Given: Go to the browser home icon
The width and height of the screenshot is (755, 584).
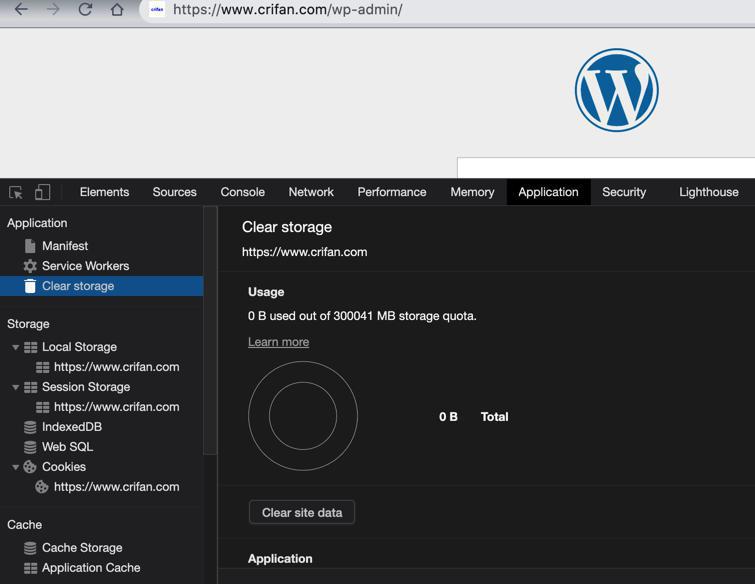Looking at the screenshot, I should pyautogui.click(x=117, y=9).
